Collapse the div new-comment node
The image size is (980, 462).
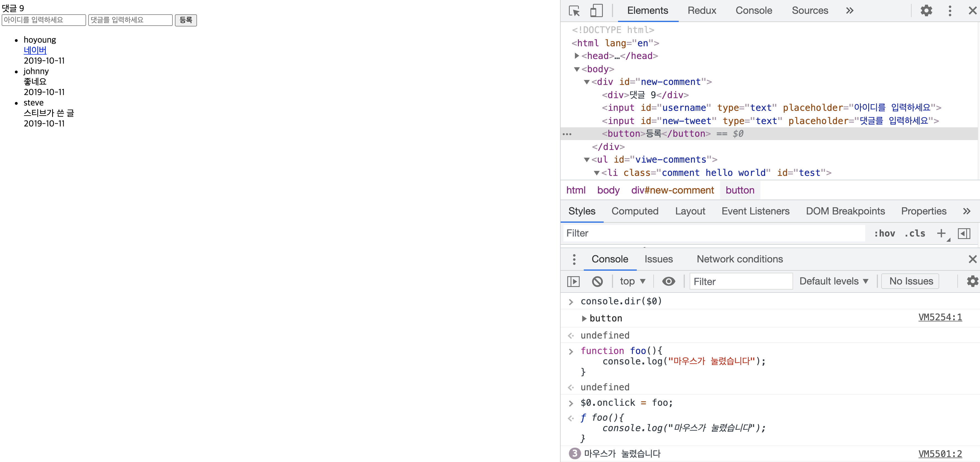click(587, 82)
